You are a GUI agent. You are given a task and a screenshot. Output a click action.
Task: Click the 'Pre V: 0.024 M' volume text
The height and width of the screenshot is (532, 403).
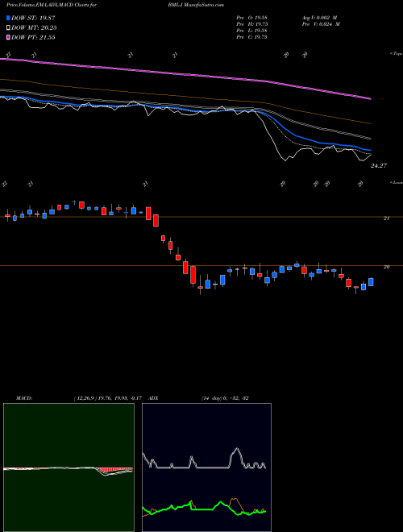click(321, 23)
